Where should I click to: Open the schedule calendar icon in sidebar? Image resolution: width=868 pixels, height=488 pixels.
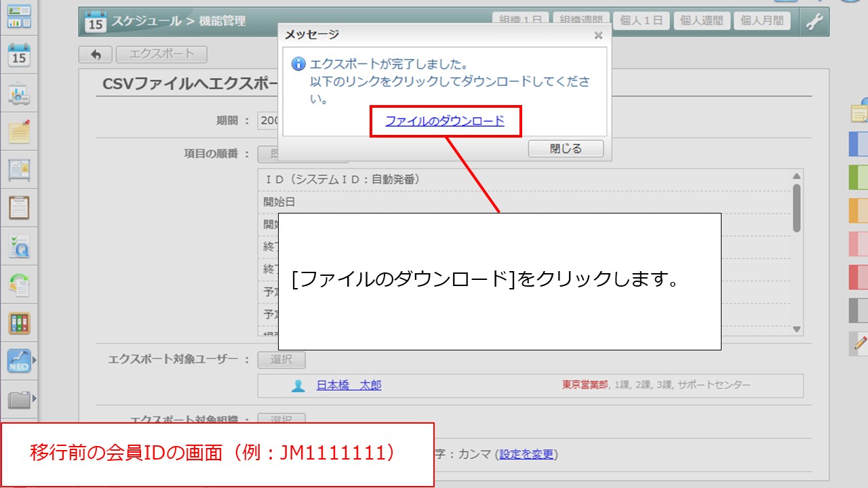point(19,56)
